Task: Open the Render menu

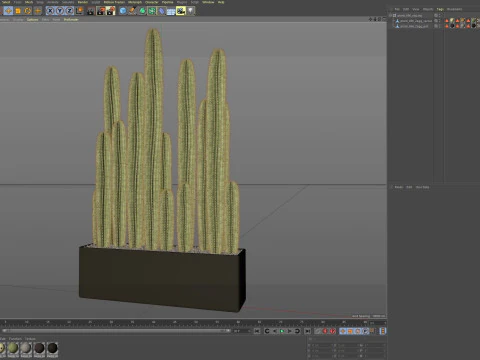Action: [x=83, y=2]
